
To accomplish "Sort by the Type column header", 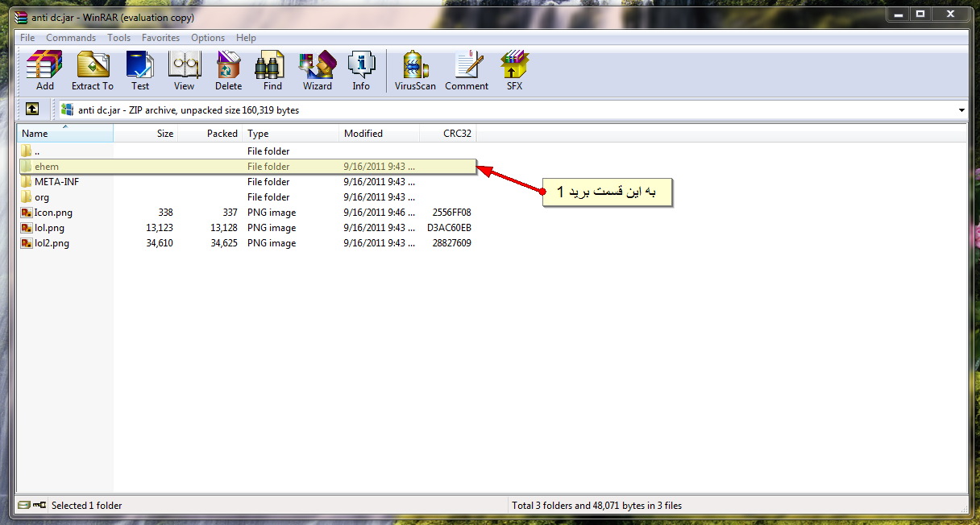I will [x=290, y=134].
